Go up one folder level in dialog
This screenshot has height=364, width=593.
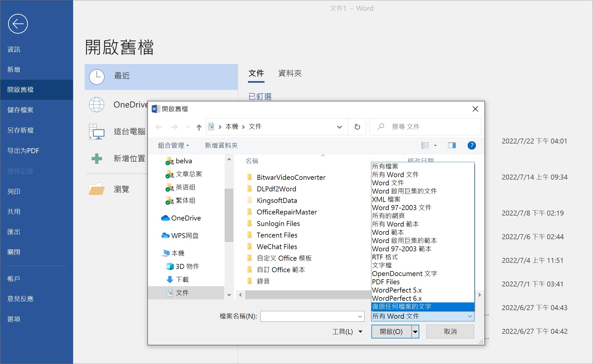point(199,127)
